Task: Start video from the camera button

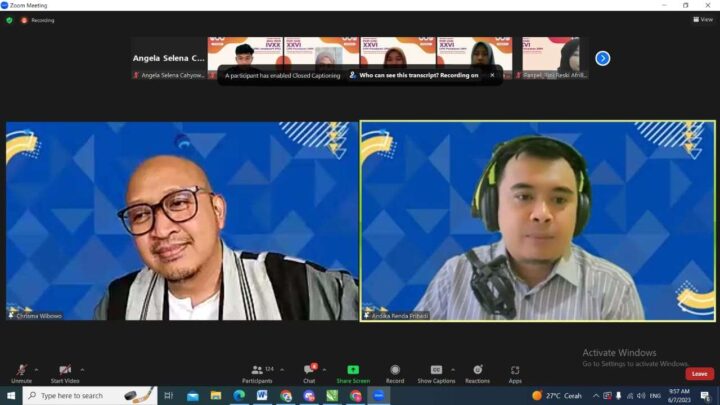Action: pyautogui.click(x=65, y=371)
